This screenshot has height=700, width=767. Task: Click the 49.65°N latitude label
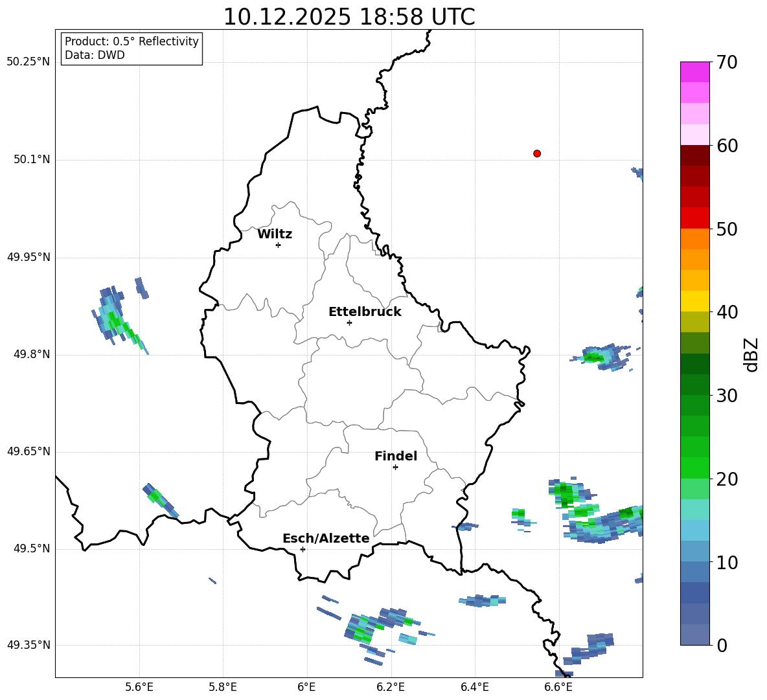coord(29,451)
